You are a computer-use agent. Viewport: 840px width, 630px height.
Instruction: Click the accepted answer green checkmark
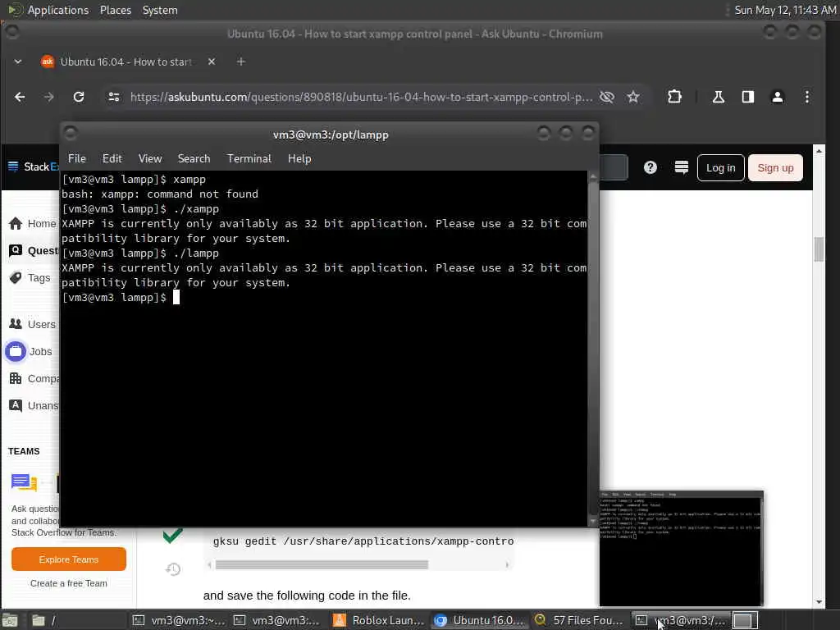[172, 535]
